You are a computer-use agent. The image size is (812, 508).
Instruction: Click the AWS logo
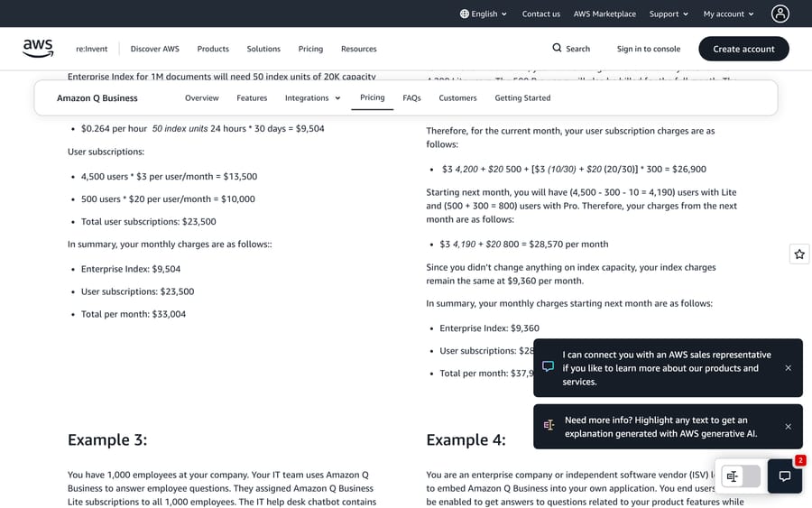pyautogui.click(x=38, y=48)
